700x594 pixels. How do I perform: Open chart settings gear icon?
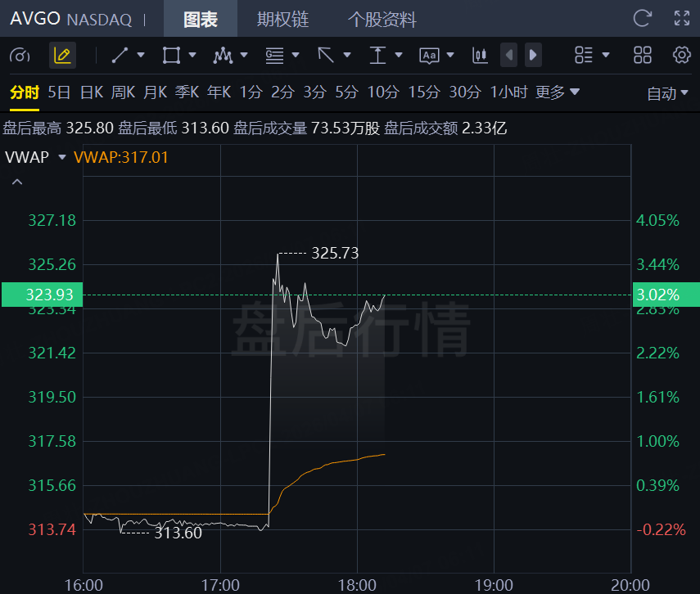tap(681, 56)
